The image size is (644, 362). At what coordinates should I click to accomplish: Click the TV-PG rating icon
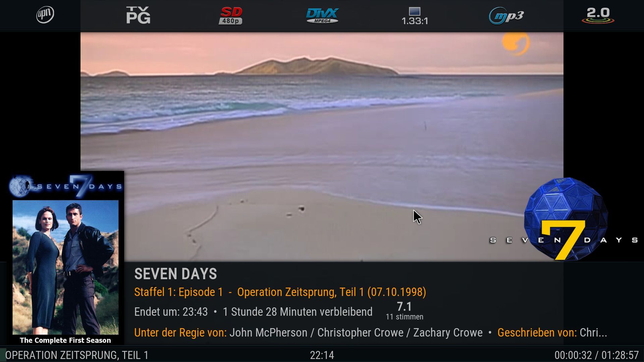138,15
